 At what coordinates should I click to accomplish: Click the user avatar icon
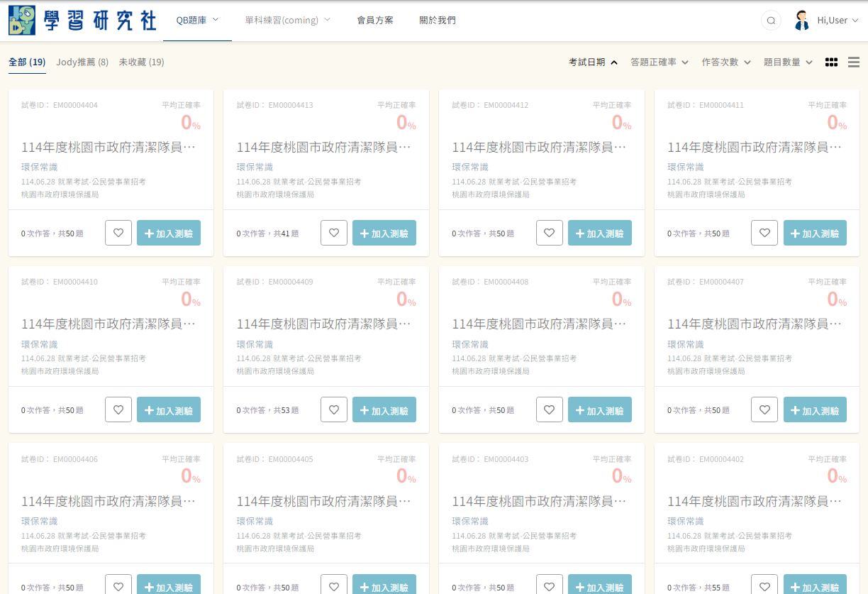coord(801,21)
